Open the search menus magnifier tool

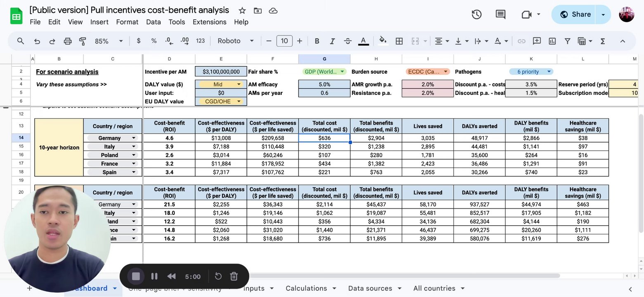pos(21,41)
